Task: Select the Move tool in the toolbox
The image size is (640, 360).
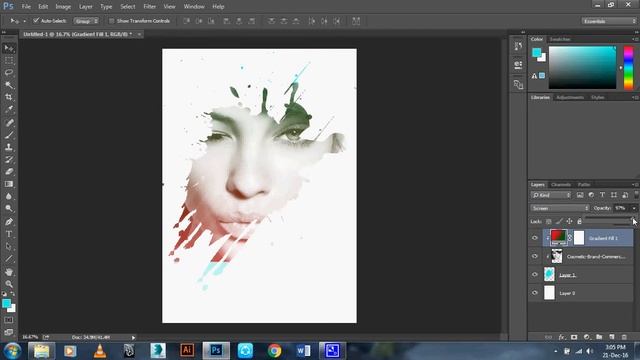Action: coord(9,48)
